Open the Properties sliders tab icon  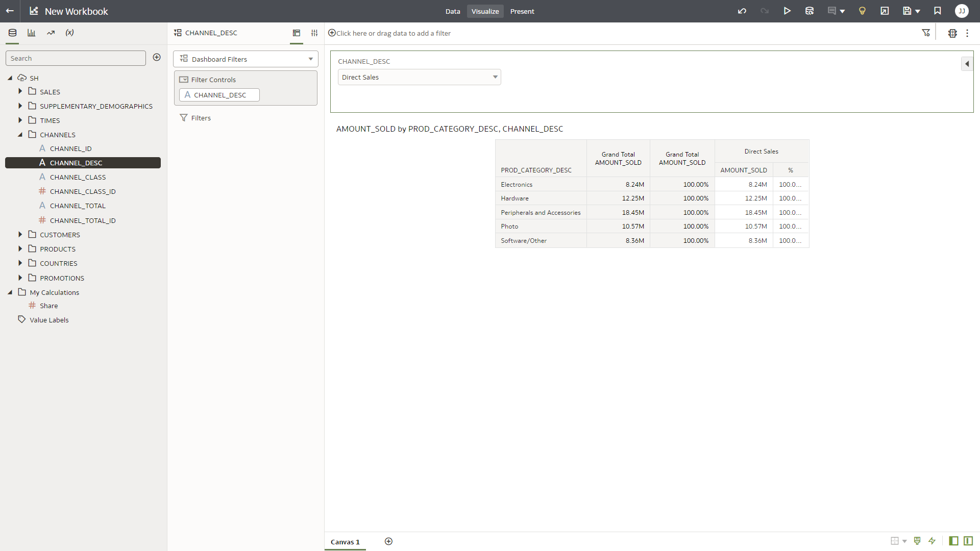(x=314, y=33)
